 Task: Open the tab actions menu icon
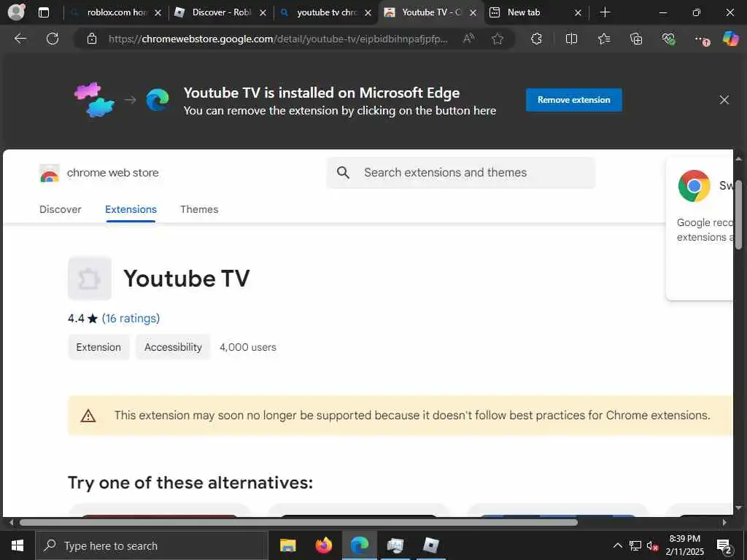click(x=44, y=12)
